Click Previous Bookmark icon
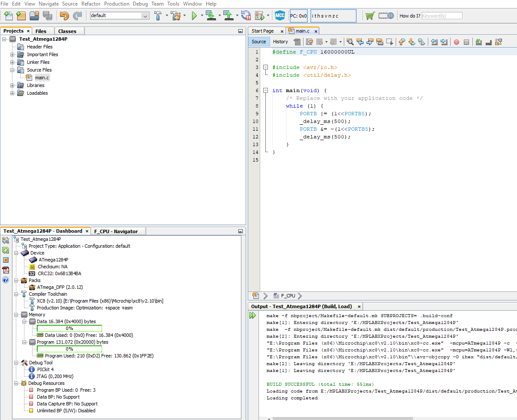 pyautogui.click(x=402, y=42)
